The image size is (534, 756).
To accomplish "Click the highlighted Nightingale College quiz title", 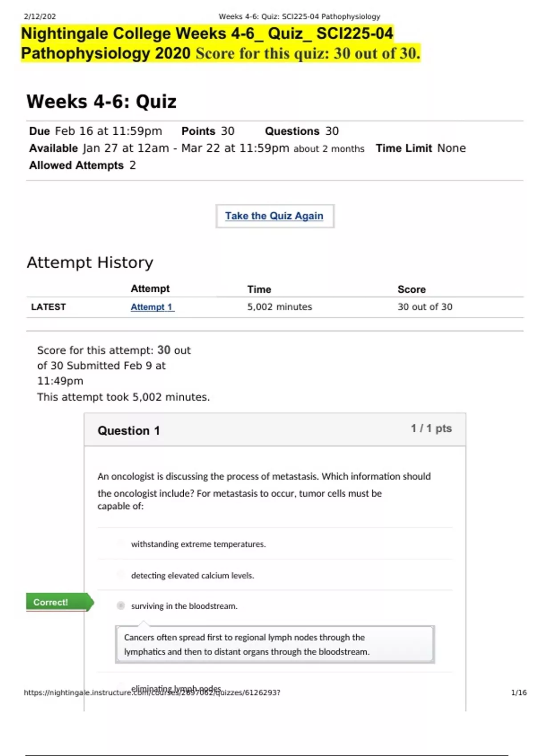I will click(220, 44).
